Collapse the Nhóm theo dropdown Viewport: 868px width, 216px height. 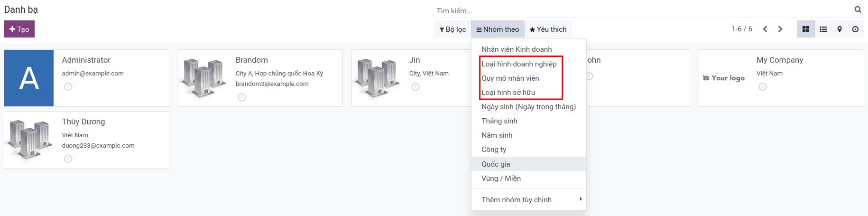tap(498, 29)
